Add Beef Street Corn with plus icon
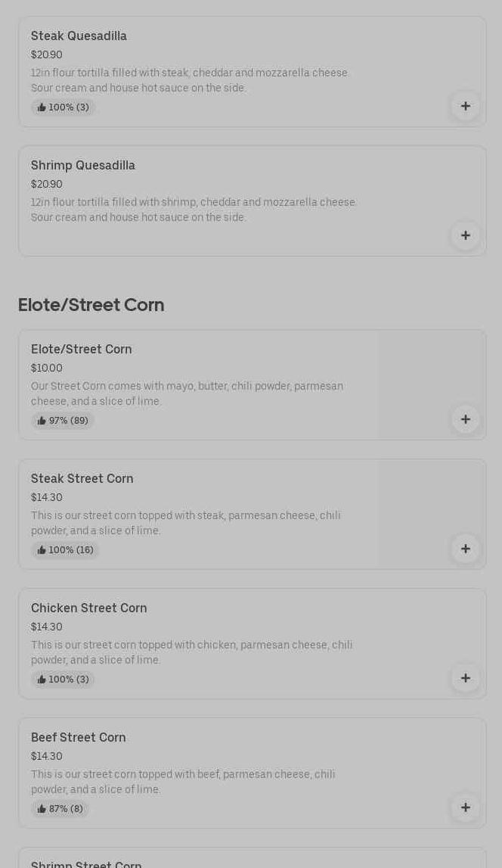This screenshot has width=502, height=868. tap(465, 807)
